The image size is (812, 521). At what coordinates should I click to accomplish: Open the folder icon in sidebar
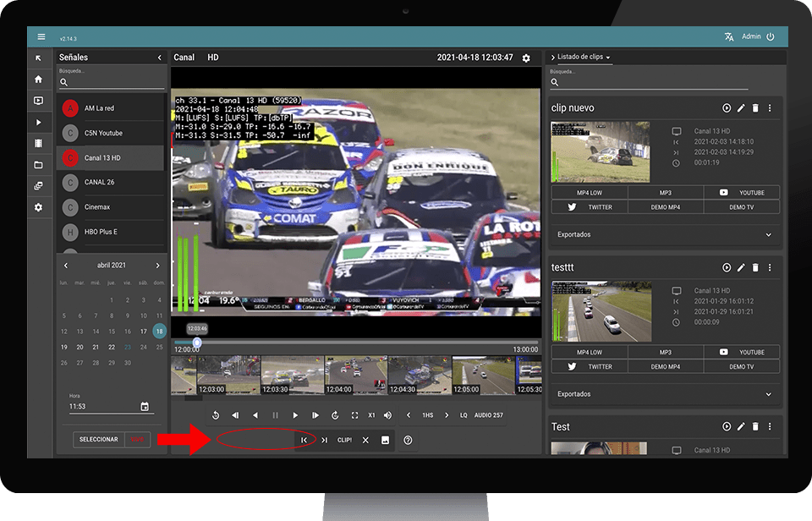pyautogui.click(x=38, y=165)
